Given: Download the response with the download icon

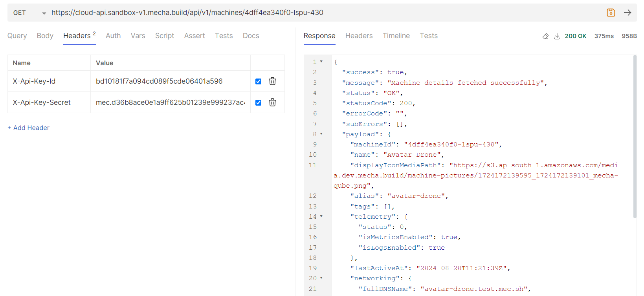Looking at the screenshot, I should (x=557, y=36).
